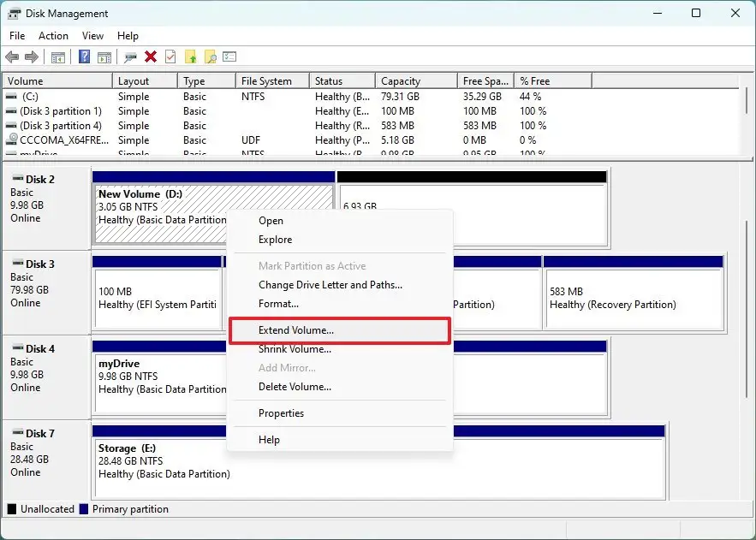Click the Back navigation arrow in toolbar
The image size is (756, 540).
click(11, 57)
